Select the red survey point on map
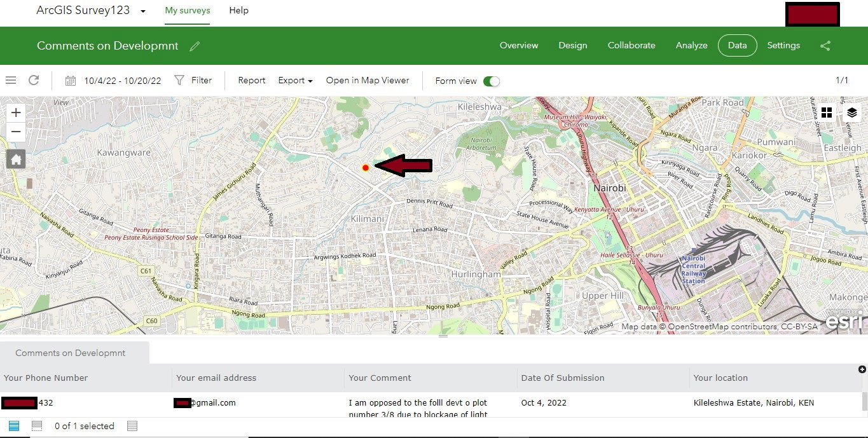 coord(366,168)
